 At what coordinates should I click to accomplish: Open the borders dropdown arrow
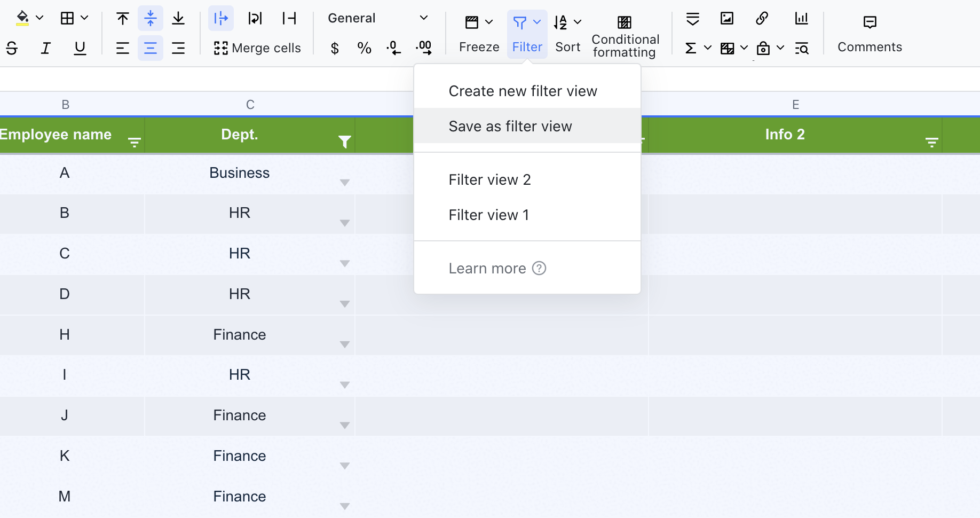[x=84, y=18]
